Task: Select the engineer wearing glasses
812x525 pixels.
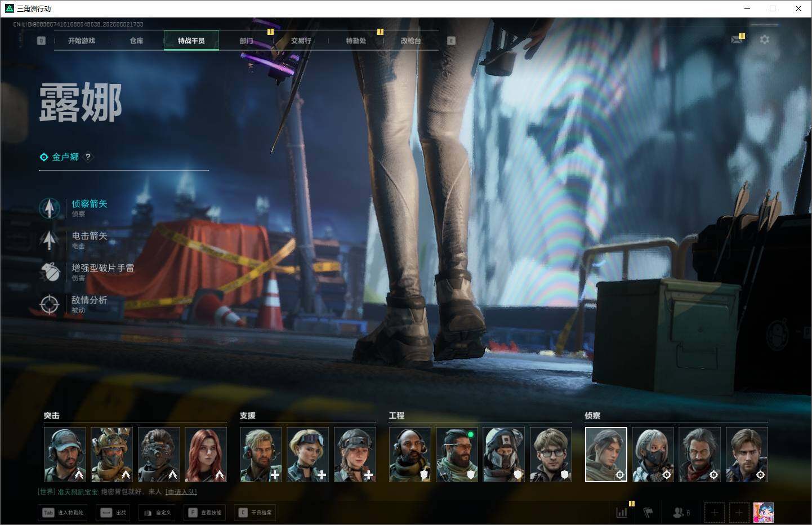Action: coord(551,455)
